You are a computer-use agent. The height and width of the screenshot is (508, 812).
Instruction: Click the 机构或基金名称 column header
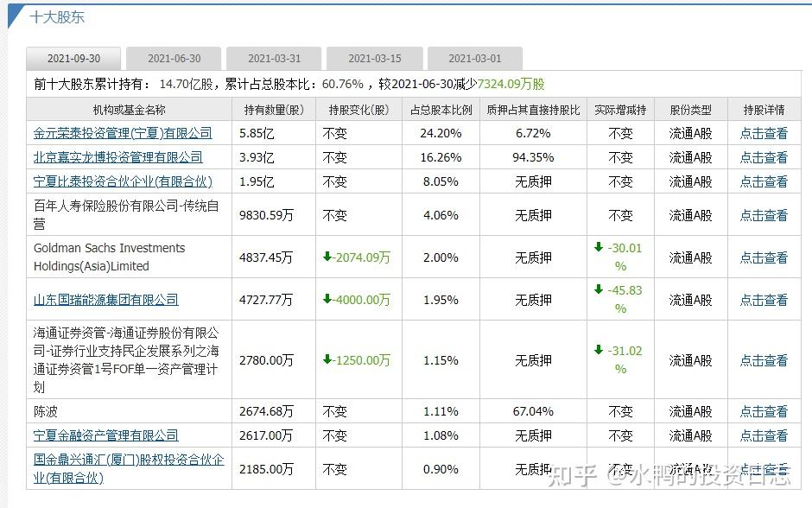point(129,110)
